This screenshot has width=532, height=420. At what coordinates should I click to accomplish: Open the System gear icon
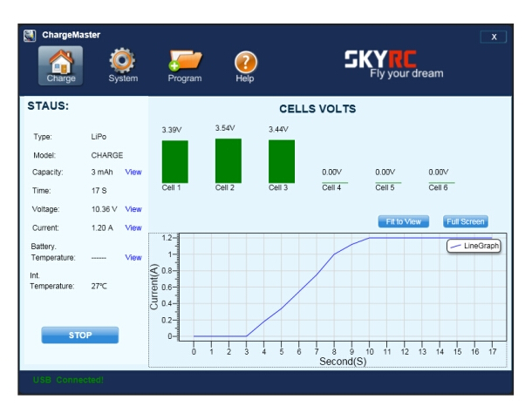point(123,65)
